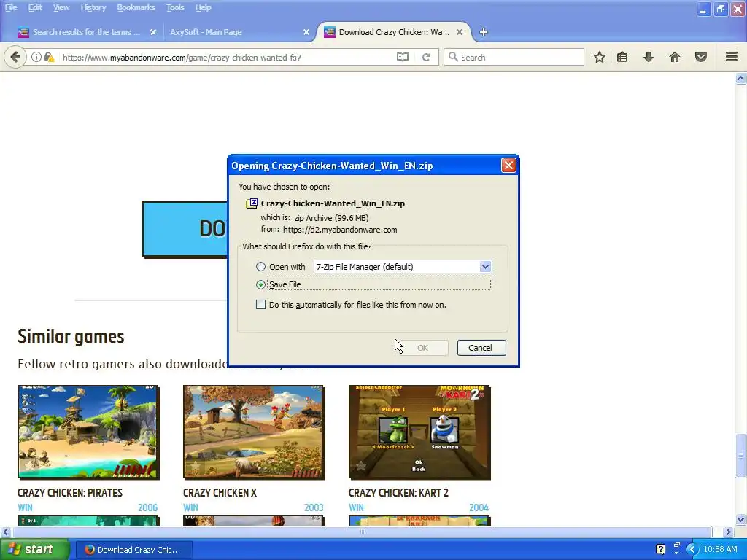Save page to Pocket icon
Screen dimensions: 747x560
tap(701, 57)
